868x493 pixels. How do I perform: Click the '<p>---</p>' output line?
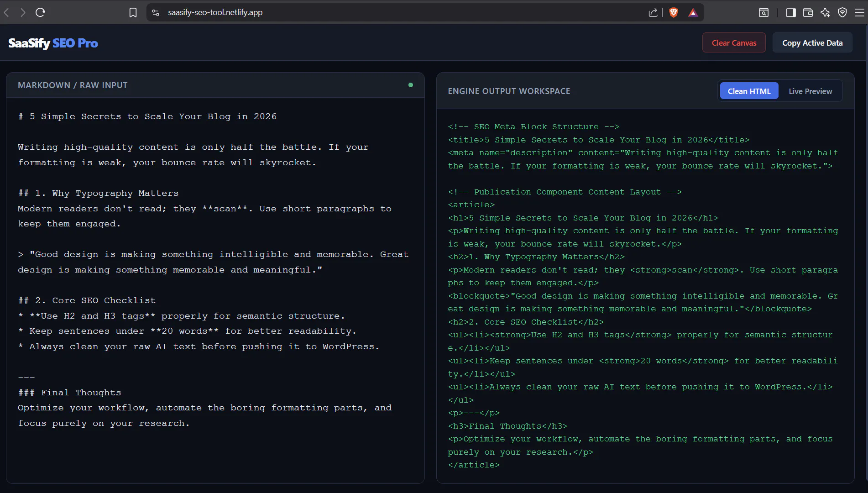[x=473, y=413]
